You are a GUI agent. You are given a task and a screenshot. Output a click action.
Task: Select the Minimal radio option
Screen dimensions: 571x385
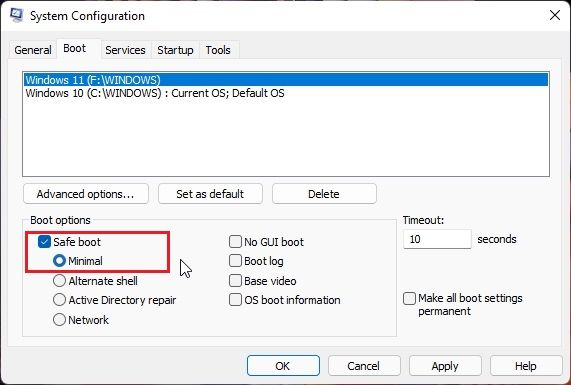59,261
